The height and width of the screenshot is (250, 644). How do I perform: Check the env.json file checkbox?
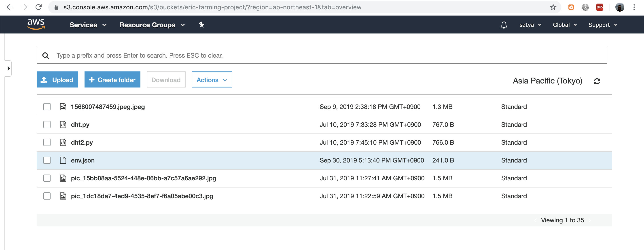pyautogui.click(x=47, y=160)
